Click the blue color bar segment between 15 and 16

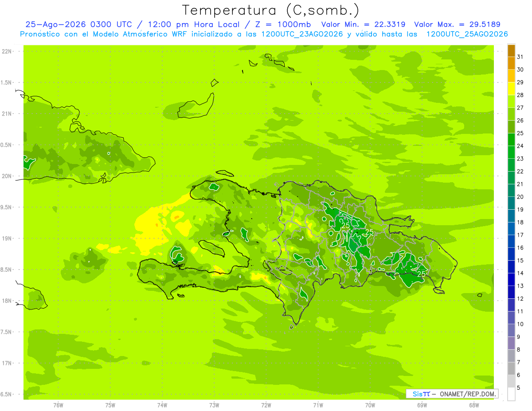tap(511, 254)
